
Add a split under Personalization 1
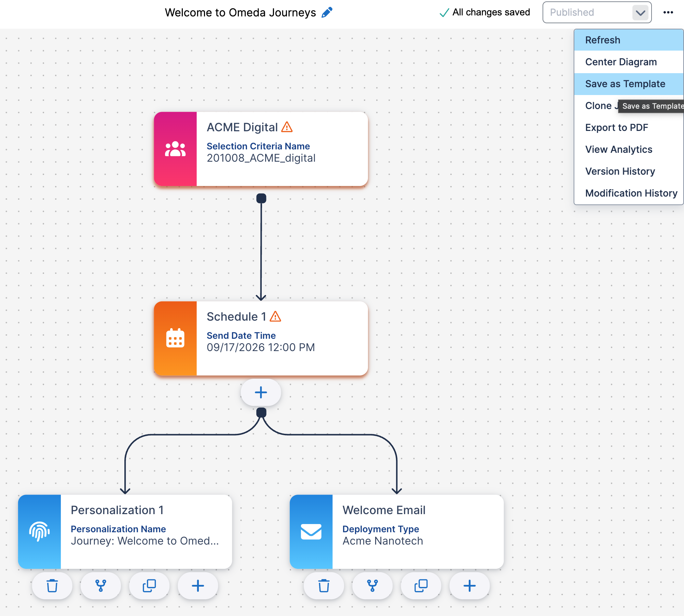[101, 586]
